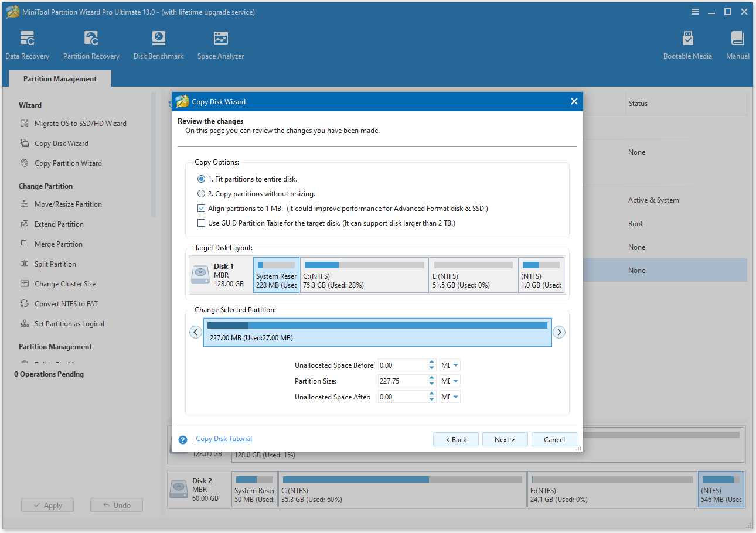Open the Partition Size unit dropdown
Image resolution: width=756 pixels, height=533 pixels.
tap(449, 381)
